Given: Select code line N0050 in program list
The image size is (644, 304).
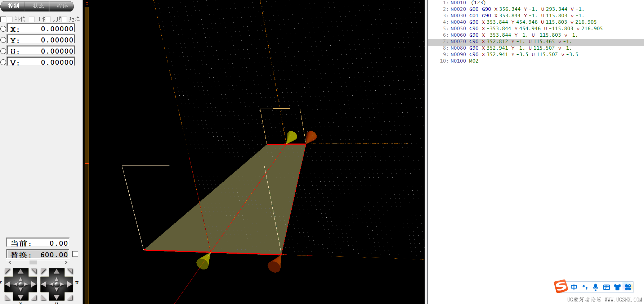Looking at the screenshot, I should (536, 28).
